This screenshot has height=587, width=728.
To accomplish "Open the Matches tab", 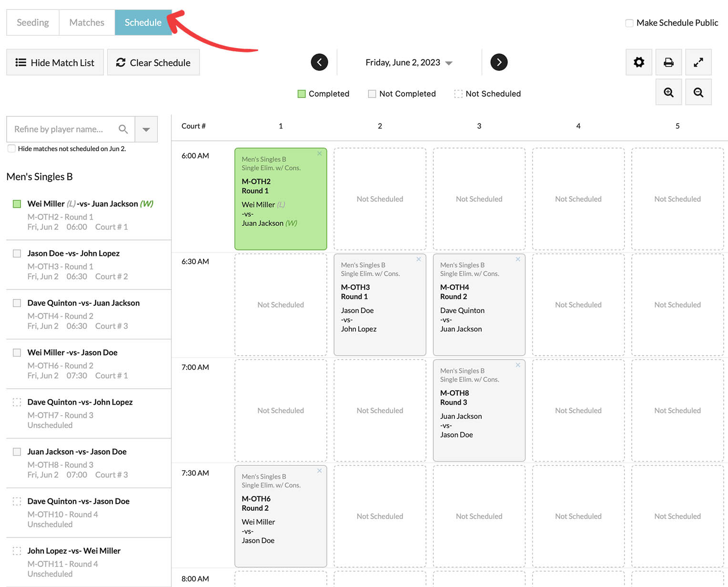I will point(87,22).
